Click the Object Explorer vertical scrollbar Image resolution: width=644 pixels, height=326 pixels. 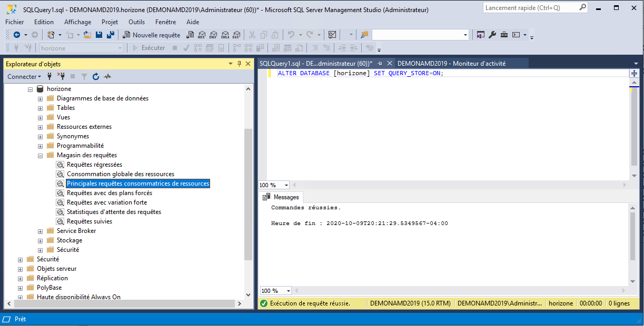click(x=249, y=195)
